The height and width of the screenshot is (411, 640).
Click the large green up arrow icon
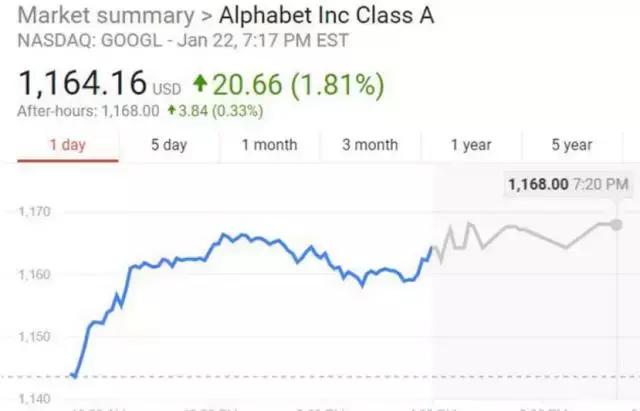200,83
